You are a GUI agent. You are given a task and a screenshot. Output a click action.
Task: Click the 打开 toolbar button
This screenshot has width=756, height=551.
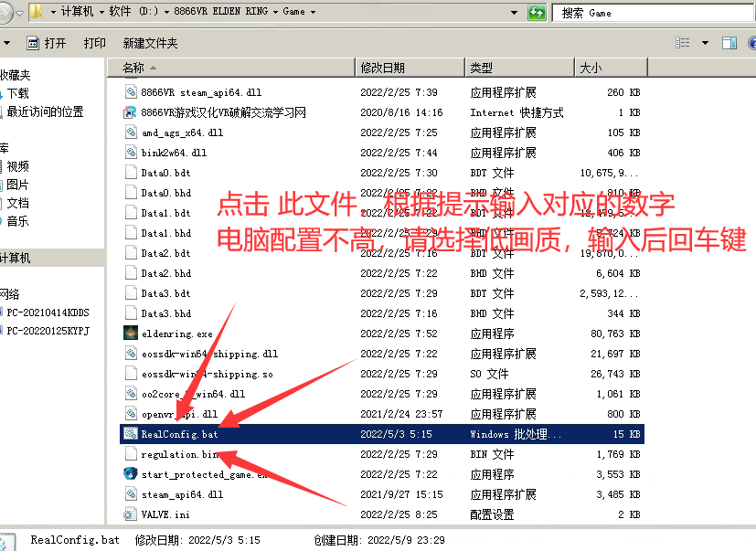[47, 43]
